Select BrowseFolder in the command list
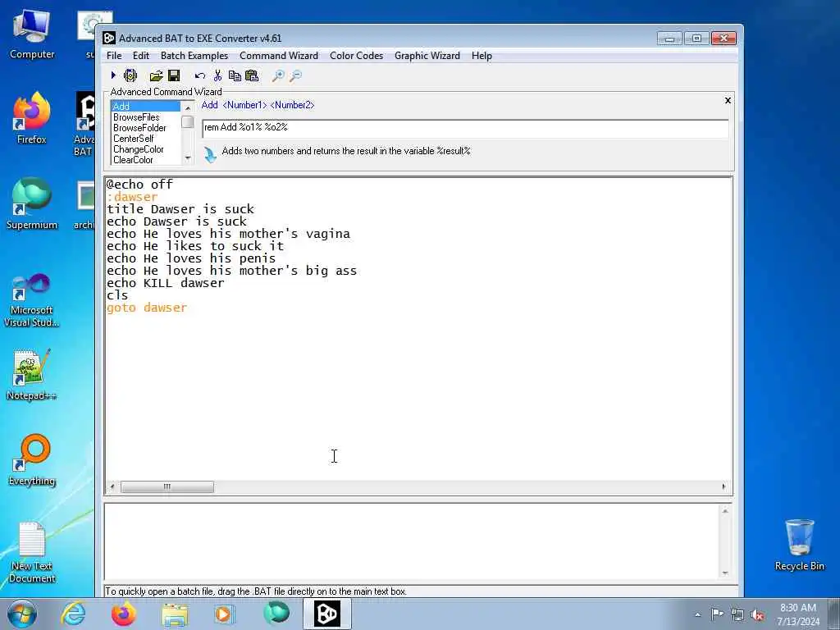The image size is (840, 630). pyautogui.click(x=146, y=127)
